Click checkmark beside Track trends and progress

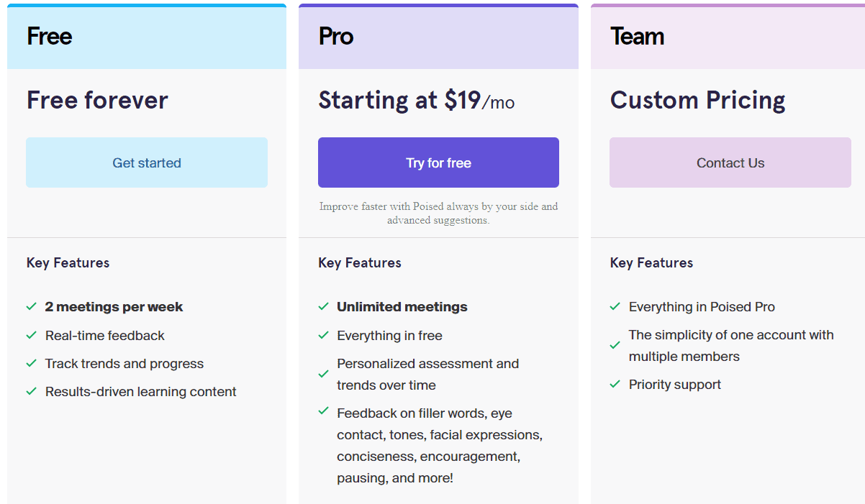pos(32,363)
